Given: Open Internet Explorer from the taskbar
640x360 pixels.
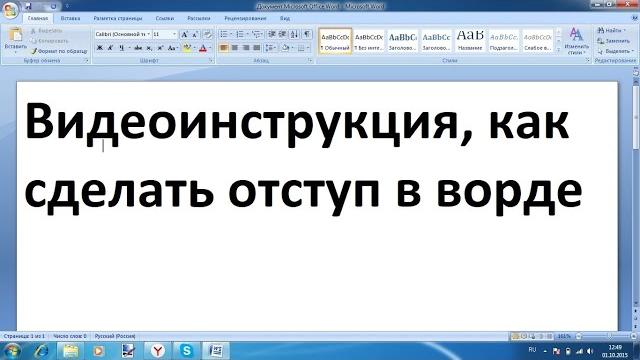Looking at the screenshot, I should tap(41, 351).
